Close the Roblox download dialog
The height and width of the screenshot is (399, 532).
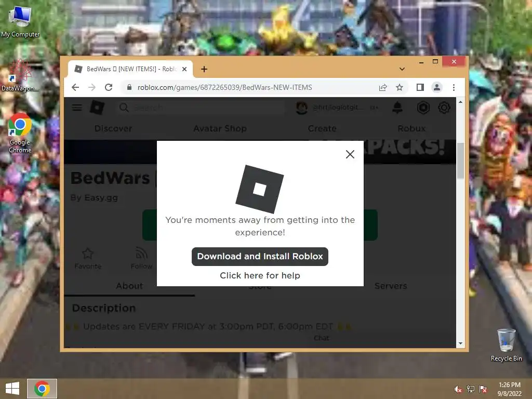pyautogui.click(x=350, y=154)
